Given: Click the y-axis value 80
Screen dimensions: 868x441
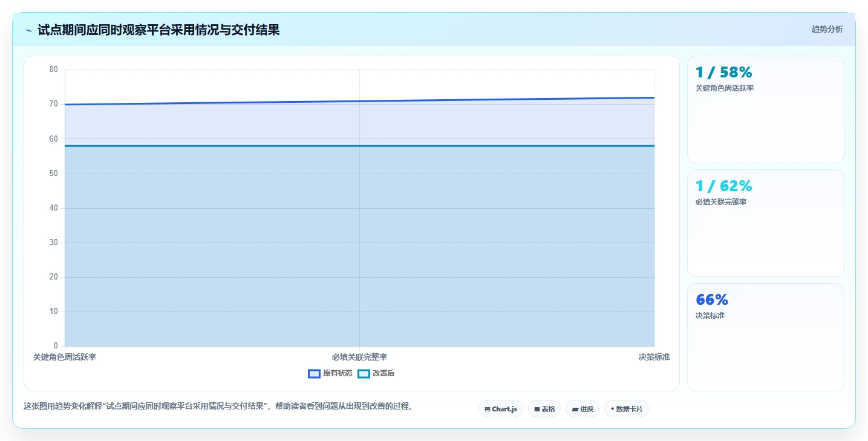Looking at the screenshot, I should click(53, 70).
